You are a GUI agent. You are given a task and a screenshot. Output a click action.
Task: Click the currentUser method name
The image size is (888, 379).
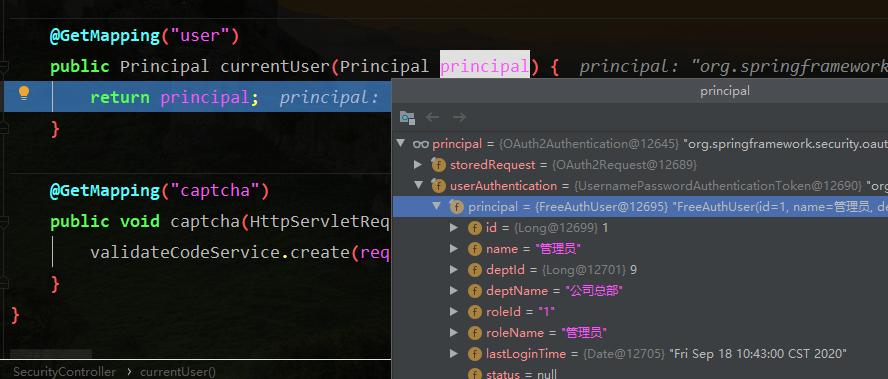pos(275,67)
